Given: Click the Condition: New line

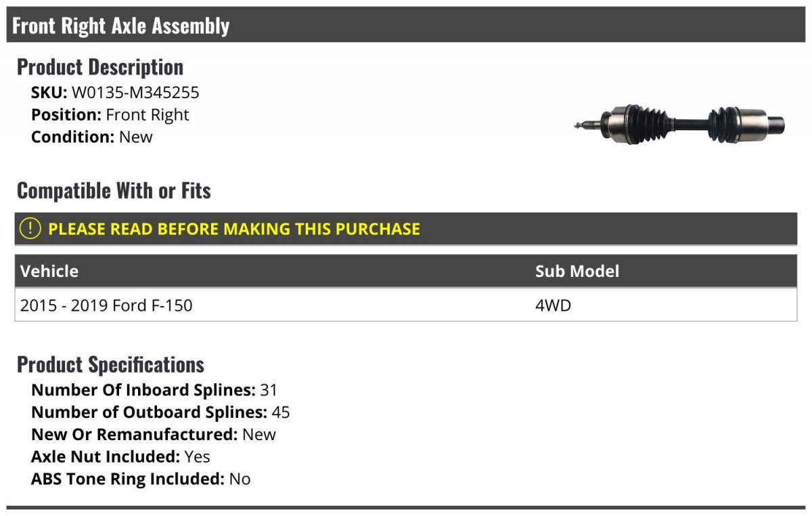Looking at the screenshot, I should pyautogui.click(x=92, y=137).
